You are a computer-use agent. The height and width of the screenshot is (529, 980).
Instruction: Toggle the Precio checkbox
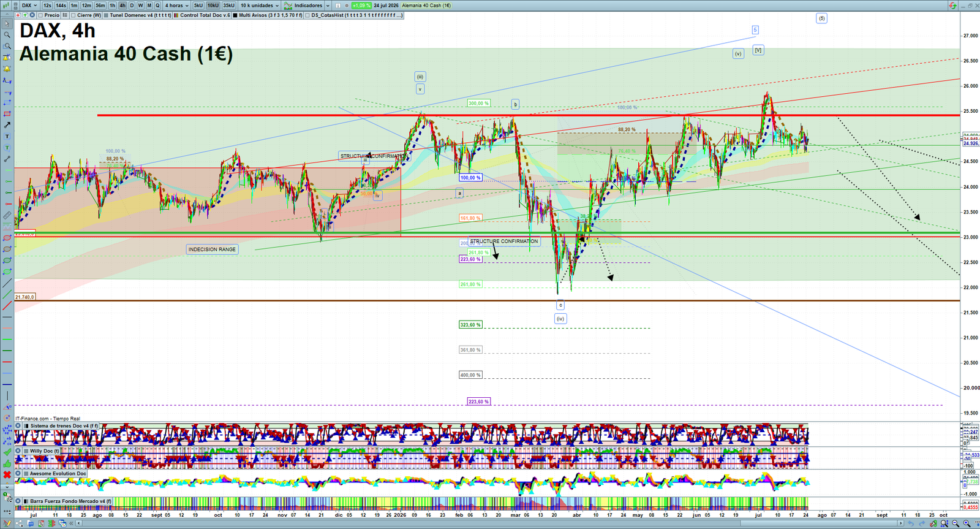40,15
